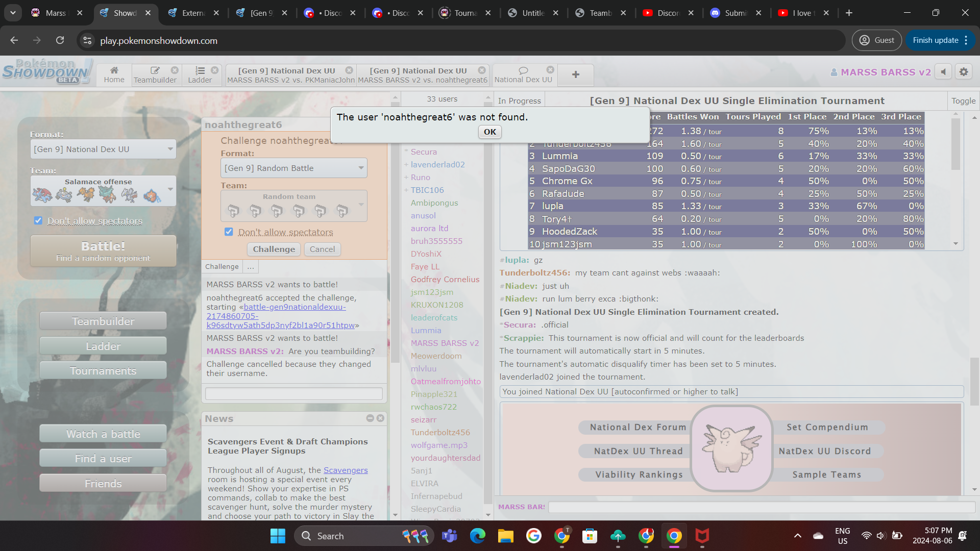
Task: Open the challenge Format dropdown (Random Battle)
Action: (294, 168)
